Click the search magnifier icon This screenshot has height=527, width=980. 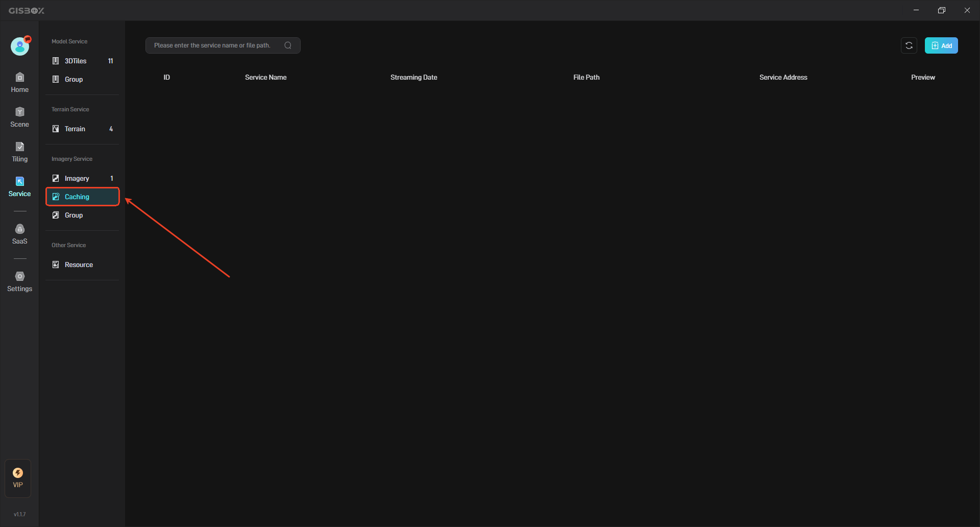point(288,45)
